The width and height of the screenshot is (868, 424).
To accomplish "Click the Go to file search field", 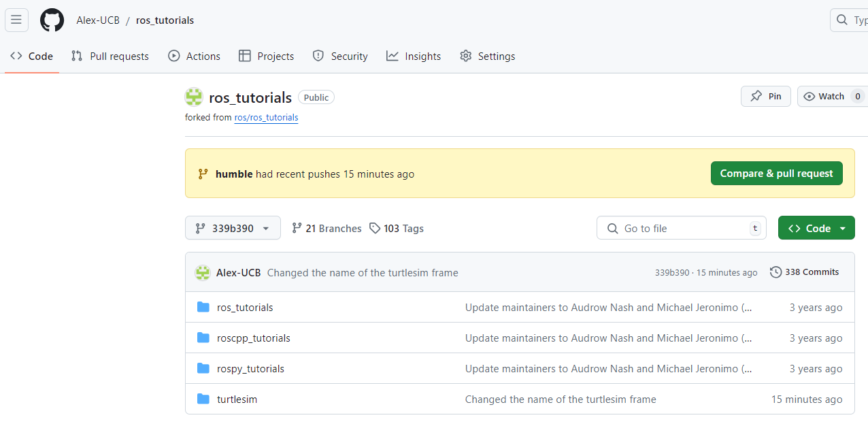I will 682,228.
